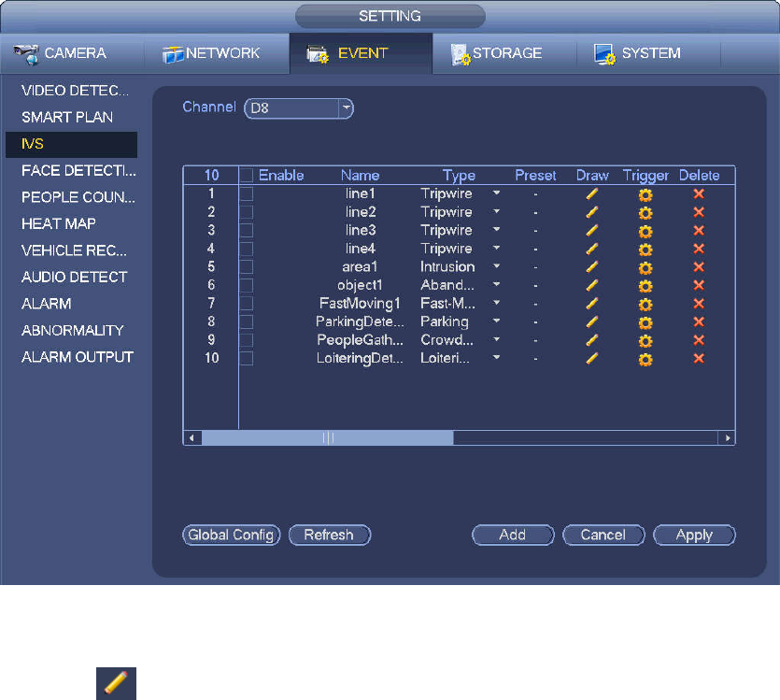The image size is (780, 700).
Task: Open HEAT MAP in sidebar
Action: [59, 224]
